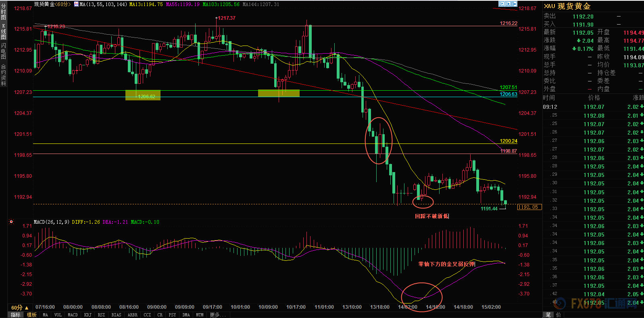The image size is (644, 318).
Task: Click the 1217.37 high price label
Action: [227, 18]
